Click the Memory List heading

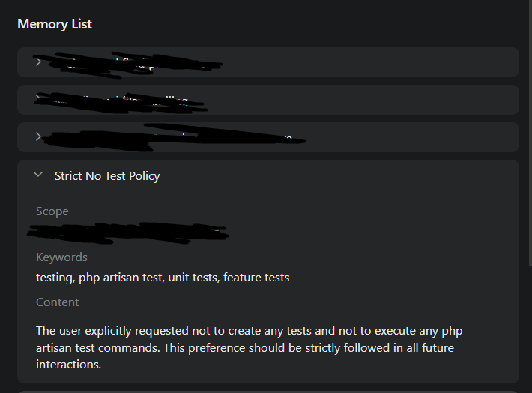point(55,24)
